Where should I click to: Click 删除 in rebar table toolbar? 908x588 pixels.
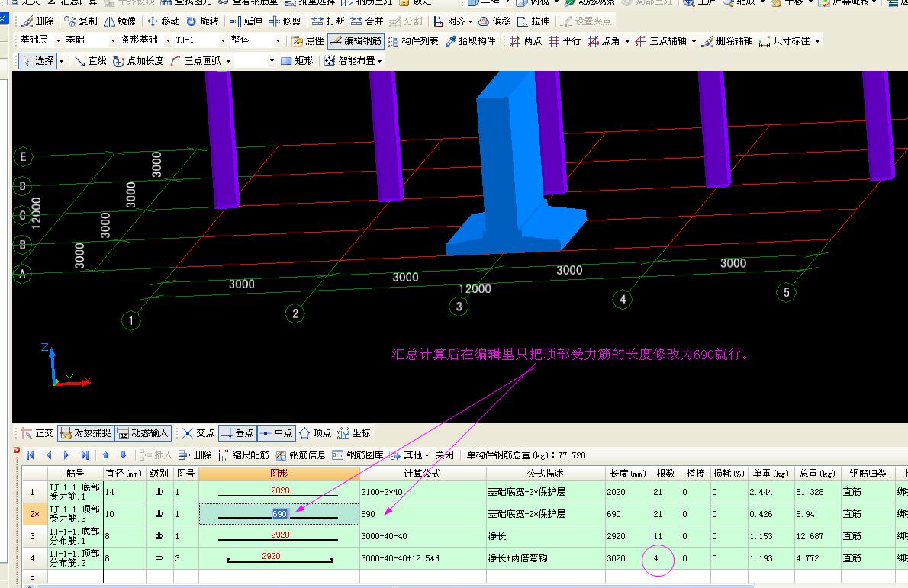(196, 455)
